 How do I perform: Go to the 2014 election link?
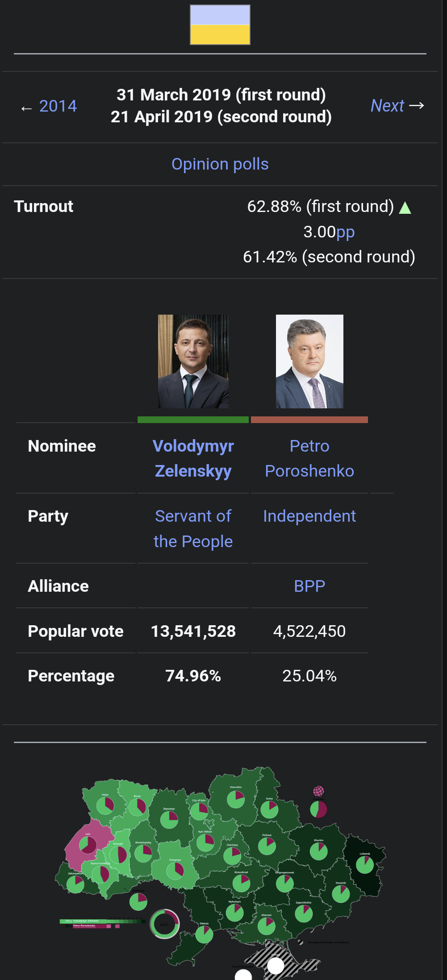click(58, 106)
